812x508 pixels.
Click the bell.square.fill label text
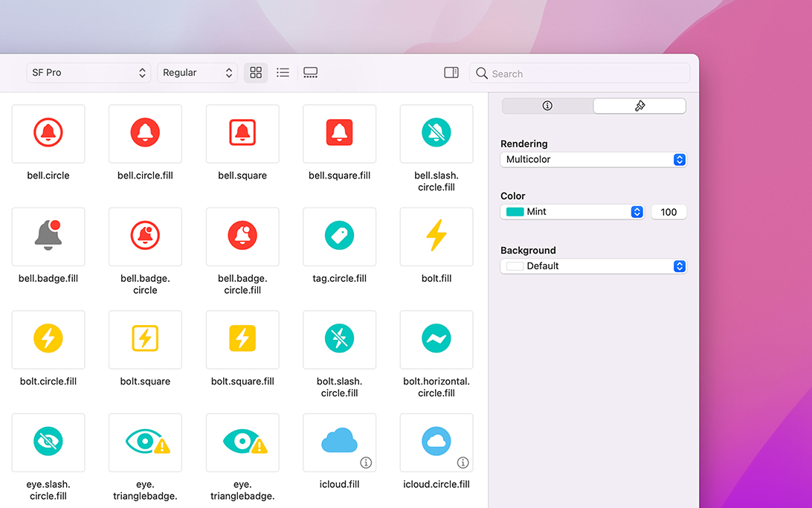coord(339,176)
